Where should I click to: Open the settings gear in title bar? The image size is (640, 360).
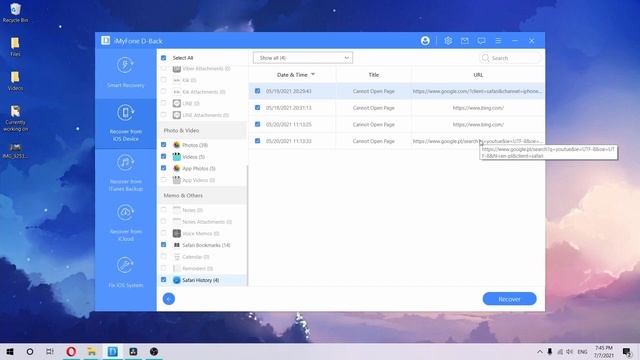pyautogui.click(x=448, y=41)
